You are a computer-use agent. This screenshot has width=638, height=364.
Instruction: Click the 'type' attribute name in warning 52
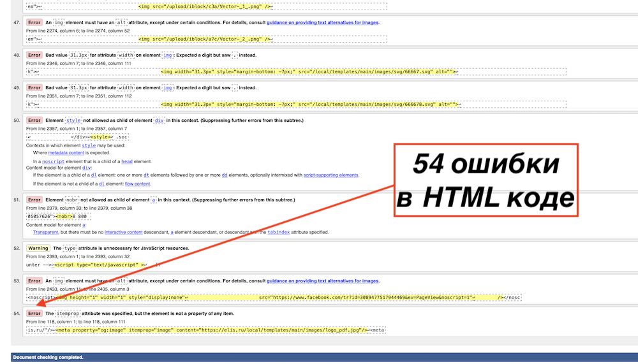[x=70, y=248]
